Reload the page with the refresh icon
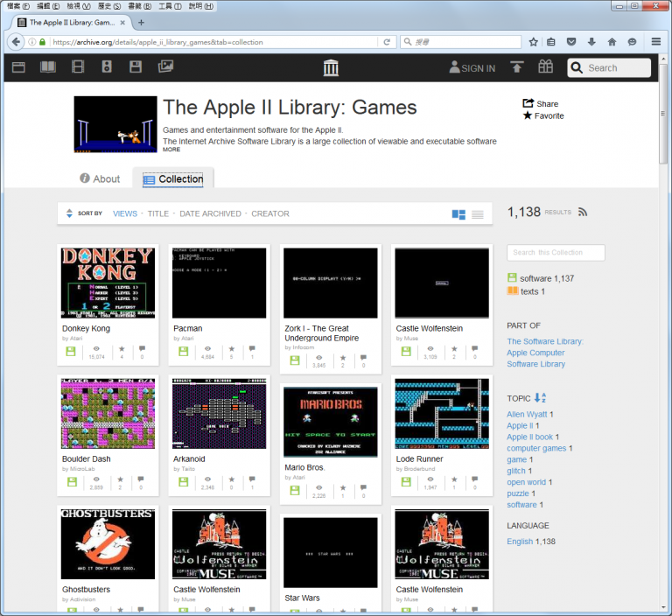The height and width of the screenshot is (616, 672). click(x=387, y=42)
